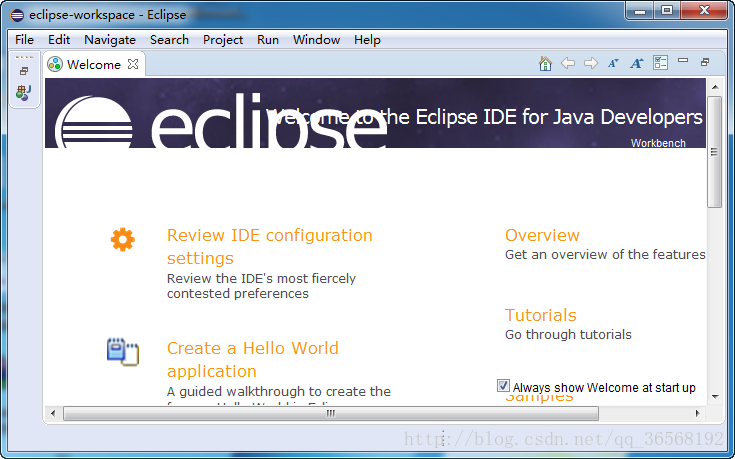Navigate back with the left arrow icon
The width and height of the screenshot is (735, 459).
point(568,63)
